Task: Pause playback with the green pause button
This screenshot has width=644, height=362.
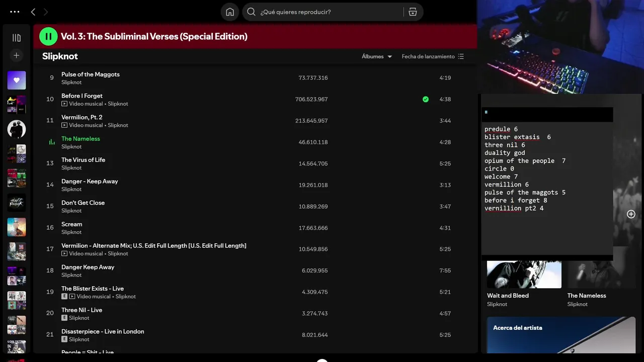Action: [48, 36]
